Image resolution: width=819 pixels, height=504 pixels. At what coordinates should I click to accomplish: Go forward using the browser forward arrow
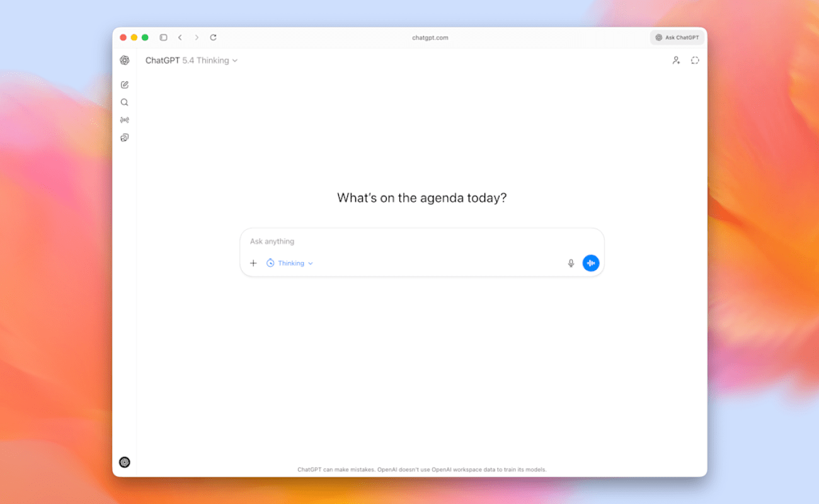point(197,38)
